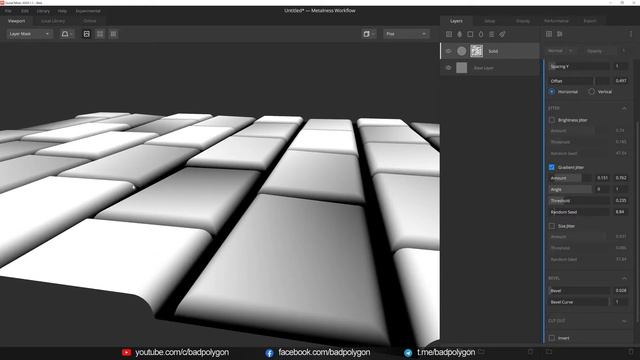Enable the Brightness Jitter checkbox

pos(552,120)
